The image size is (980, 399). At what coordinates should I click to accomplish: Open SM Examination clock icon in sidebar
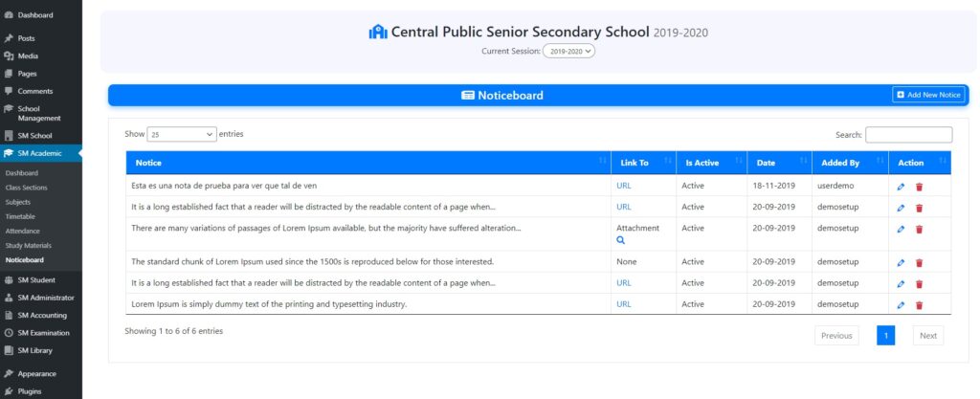point(9,332)
